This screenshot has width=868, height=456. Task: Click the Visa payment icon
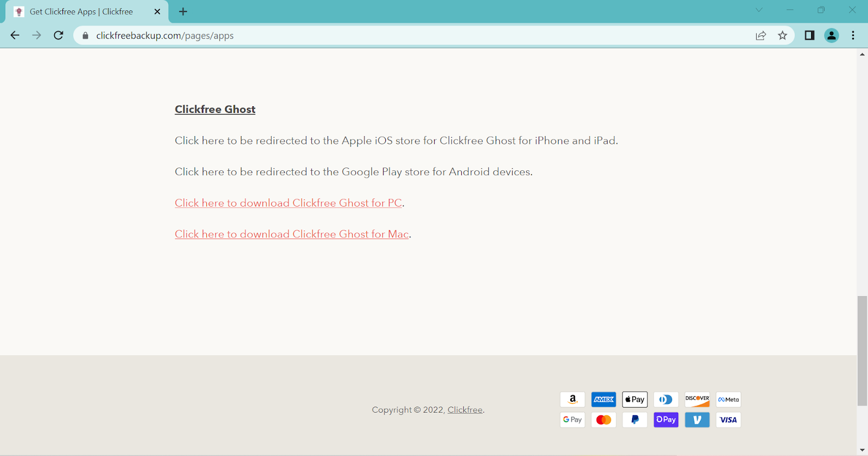click(x=729, y=420)
